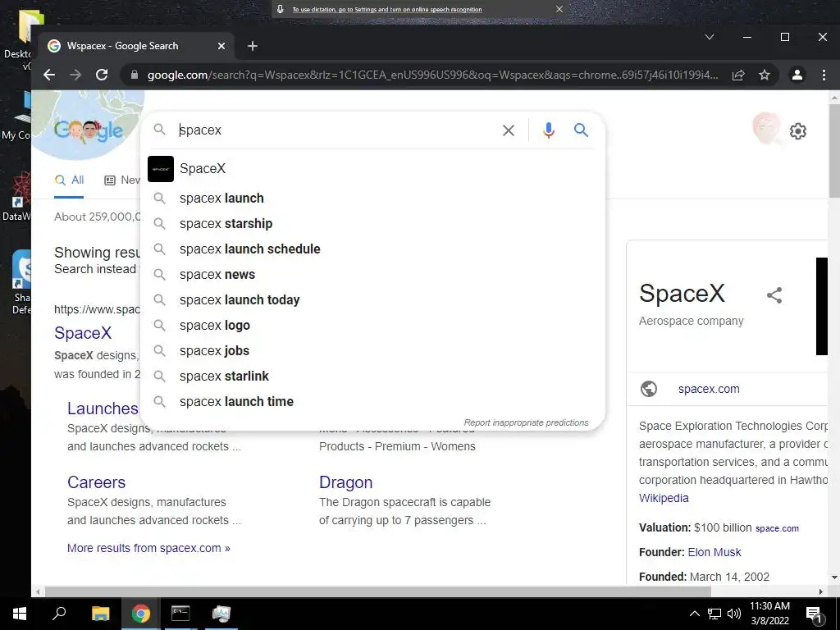This screenshot has width=840, height=630.
Task: Choose suggestion spacex launch schedule
Action: (x=372, y=249)
